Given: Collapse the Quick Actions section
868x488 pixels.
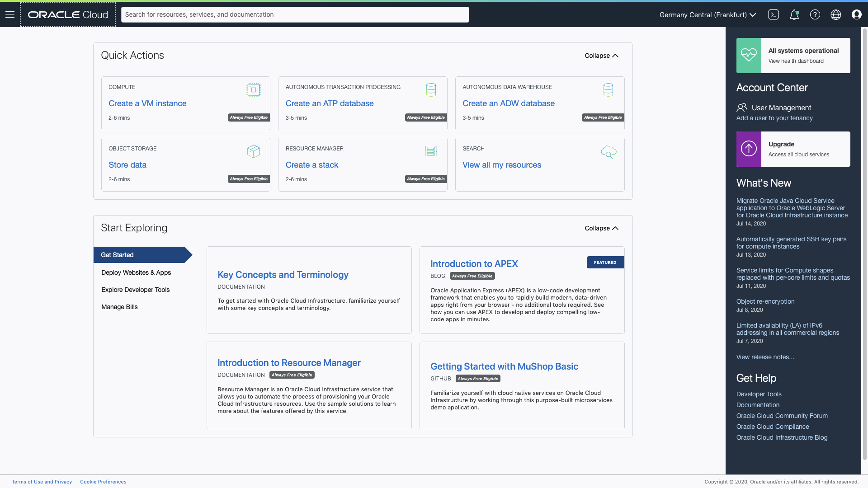Looking at the screenshot, I should tap(601, 56).
